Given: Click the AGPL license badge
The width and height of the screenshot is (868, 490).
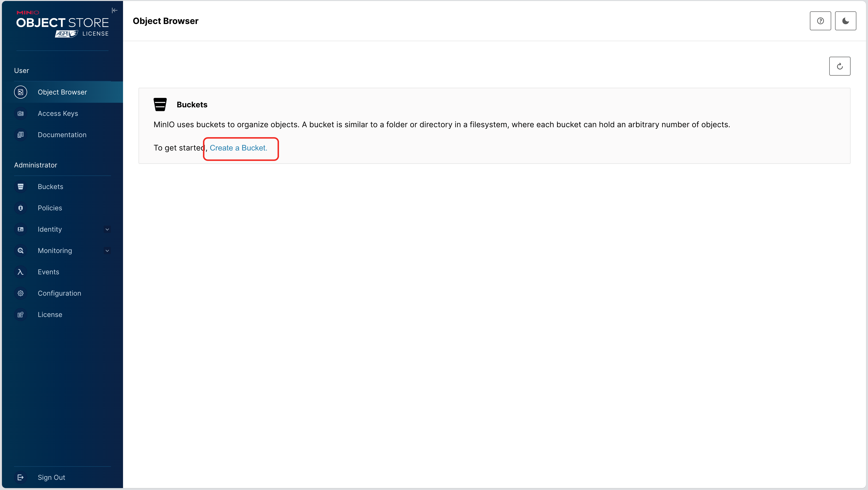Looking at the screenshot, I should pos(66,34).
